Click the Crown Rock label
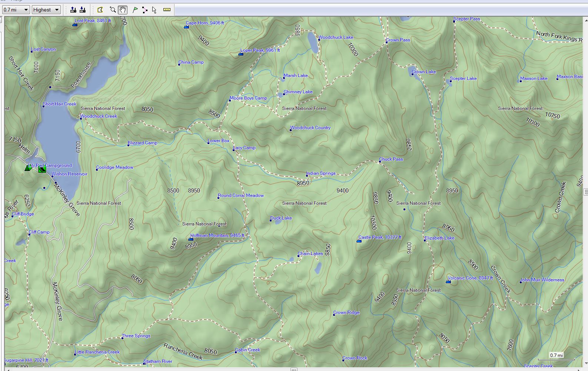 coord(355,358)
